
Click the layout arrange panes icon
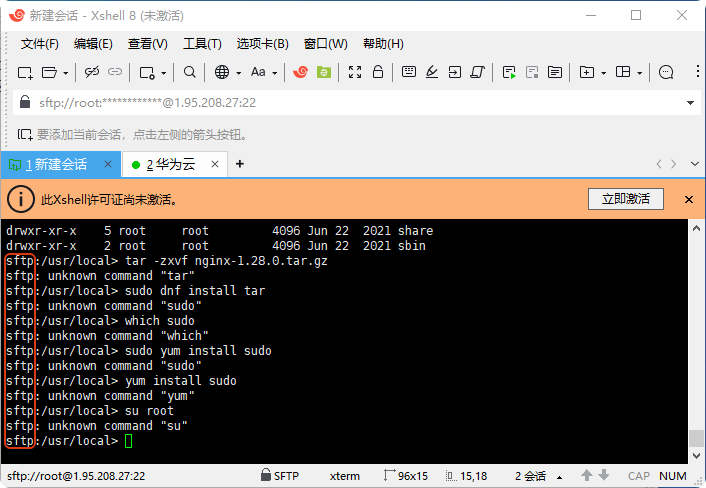click(x=623, y=72)
